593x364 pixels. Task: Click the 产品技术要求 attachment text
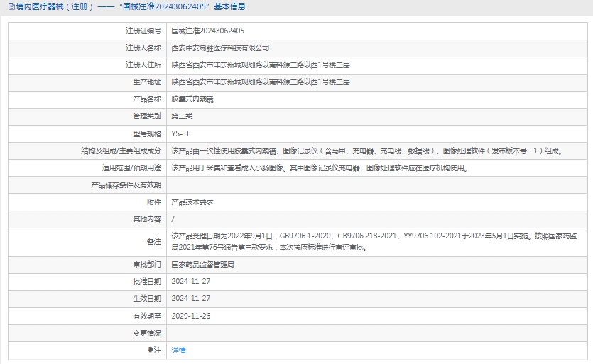coord(192,202)
